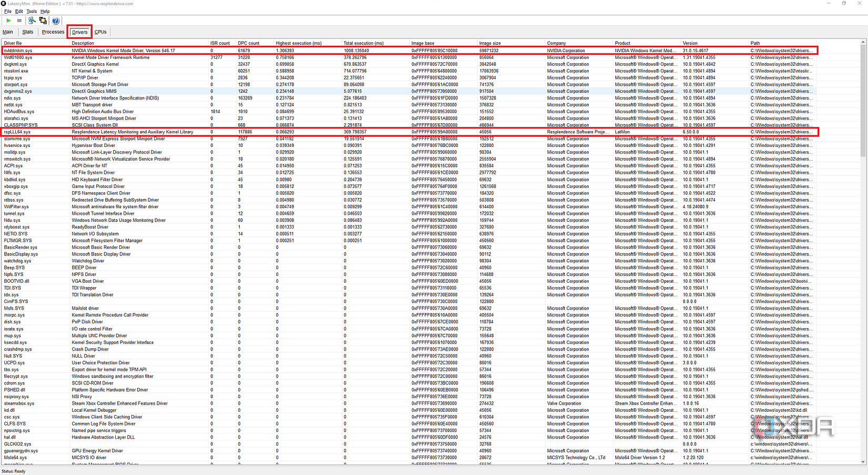View the Stats tab
The height and width of the screenshot is (475, 868).
click(27, 32)
